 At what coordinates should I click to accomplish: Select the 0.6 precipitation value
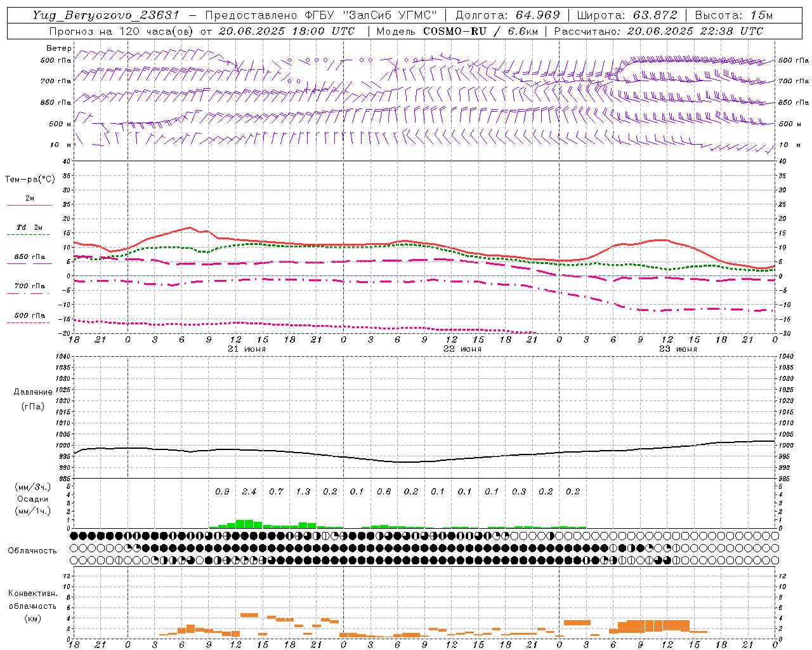[384, 491]
